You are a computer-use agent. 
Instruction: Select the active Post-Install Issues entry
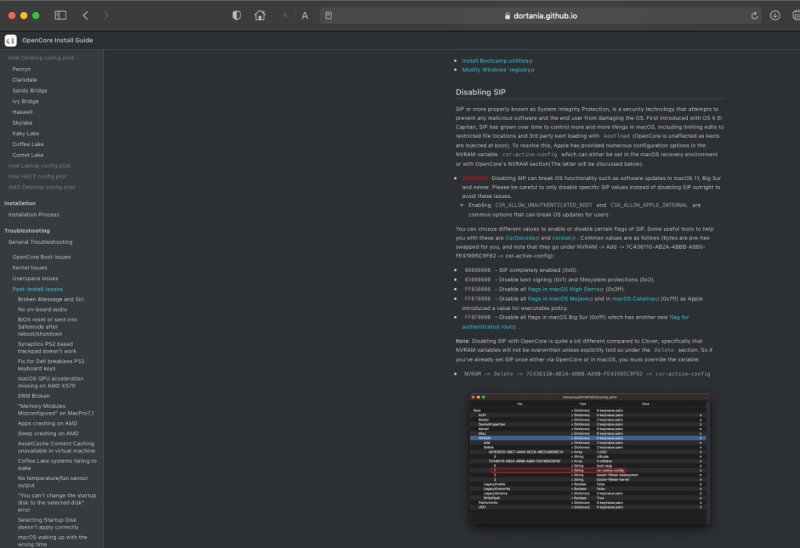(x=38, y=289)
